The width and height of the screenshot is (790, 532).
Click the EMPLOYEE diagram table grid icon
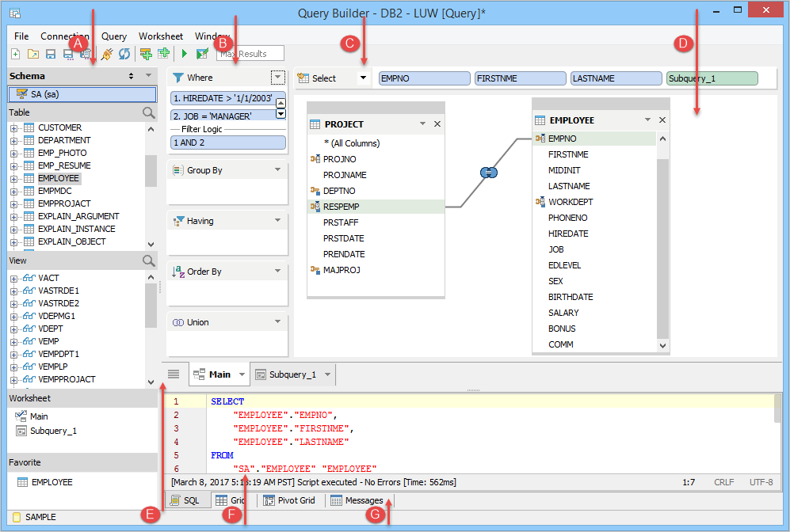tap(540, 120)
